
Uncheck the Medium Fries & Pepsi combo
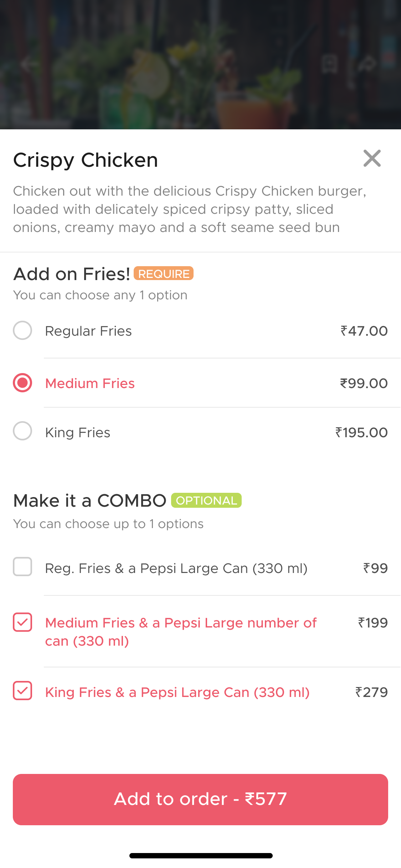coord(22,622)
